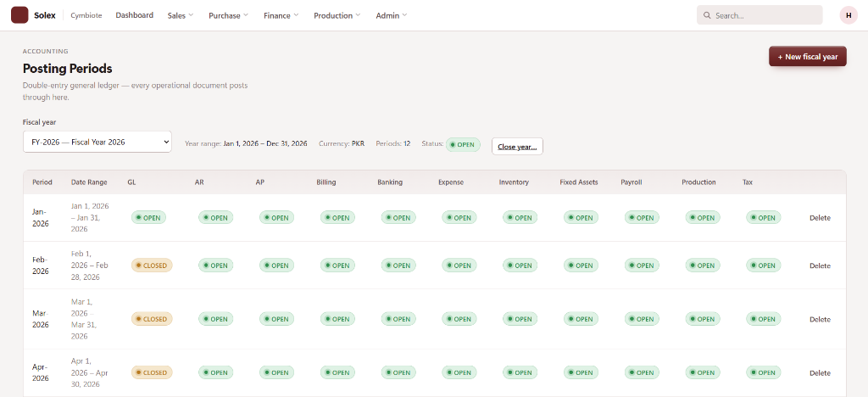Image resolution: width=868 pixels, height=397 pixels.
Task: Toggle GL CLOSED status for Feb-2026
Action: (152, 266)
